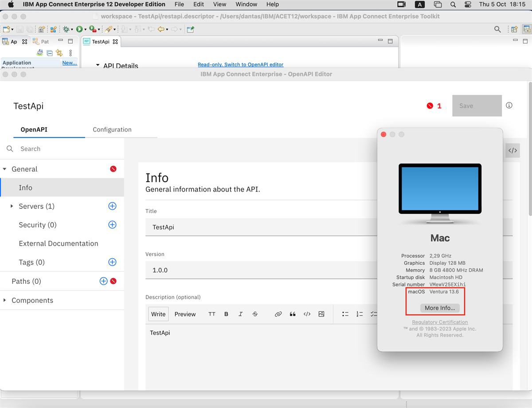Select External Documentation in sidebar
The image size is (532, 408).
pos(59,243)
